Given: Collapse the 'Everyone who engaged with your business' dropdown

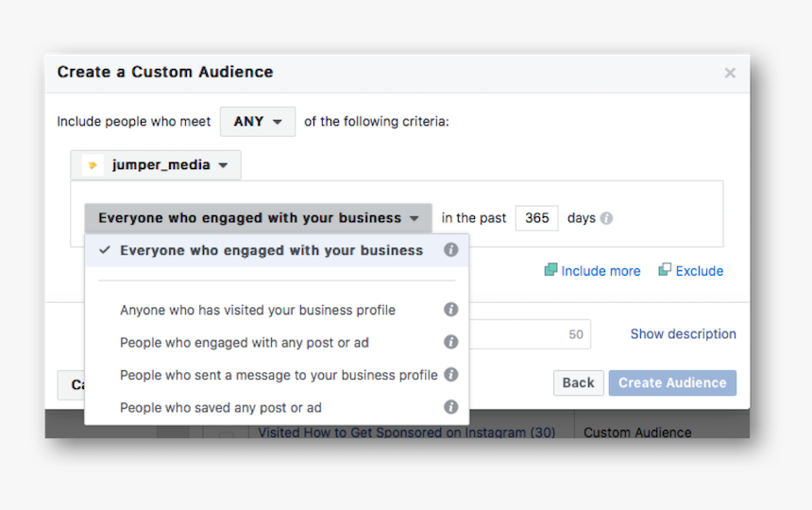Looking at the screenshot, I should 258,218.
